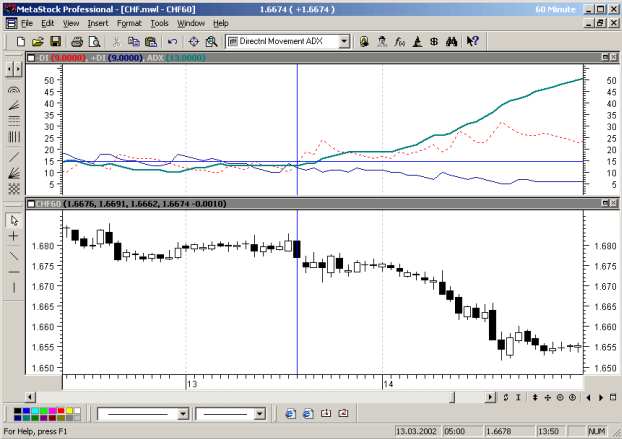This screenshot has height=439, width=622.
Task: Open the View menu
Action: [x=71, y=23]
